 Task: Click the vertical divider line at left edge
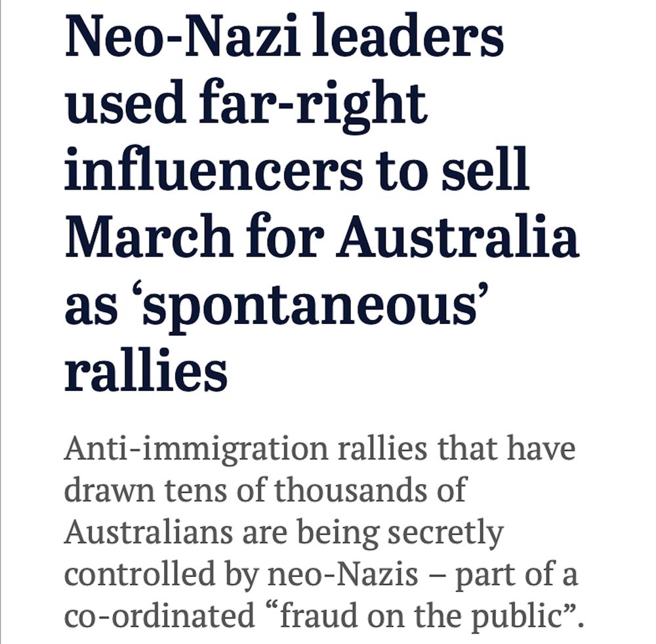pos(1,322)
